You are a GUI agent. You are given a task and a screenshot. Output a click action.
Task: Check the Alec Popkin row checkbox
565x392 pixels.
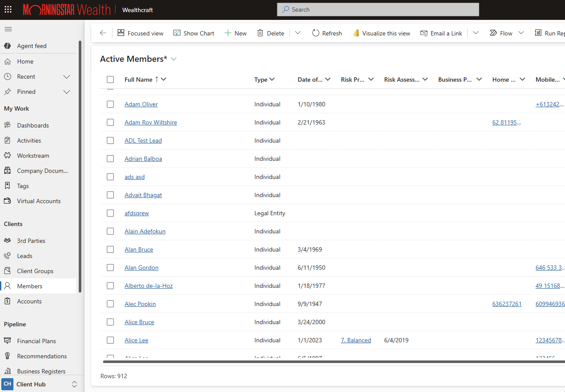pyautogui.click(x=110, y=304)
